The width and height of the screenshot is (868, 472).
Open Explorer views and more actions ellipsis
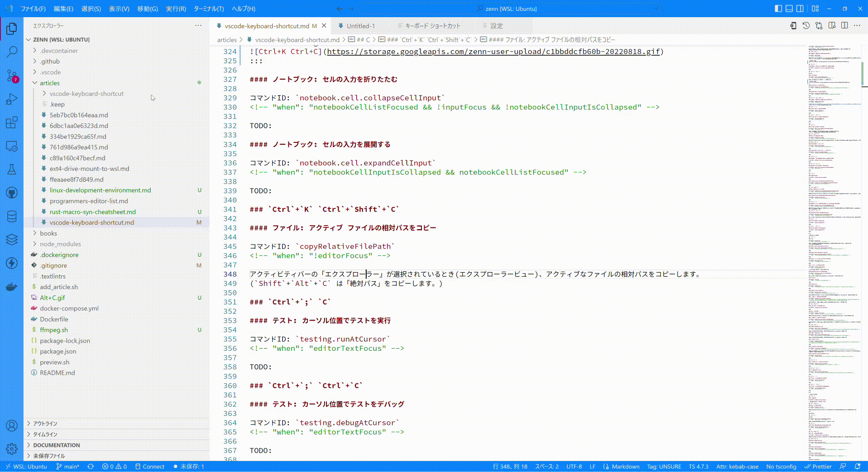pyautogui.click(x=198, y=26)
